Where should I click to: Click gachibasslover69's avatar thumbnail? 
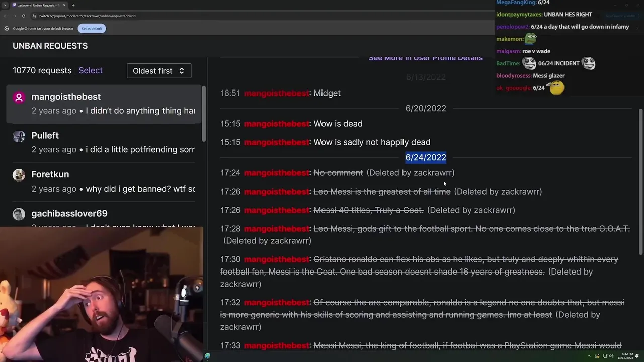(x=19, y=214)
